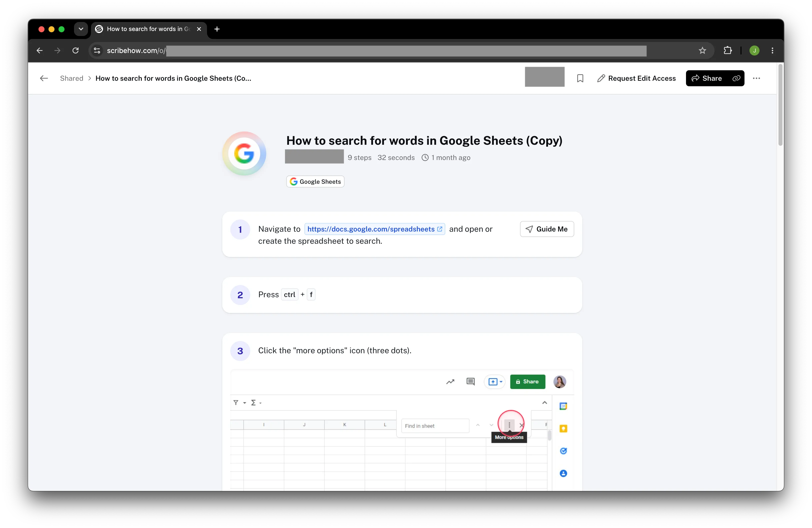Click the present/upload dropdown in Sheets screenshot
Viewport: 812px width, 528px height.
(x=495, y=382)
